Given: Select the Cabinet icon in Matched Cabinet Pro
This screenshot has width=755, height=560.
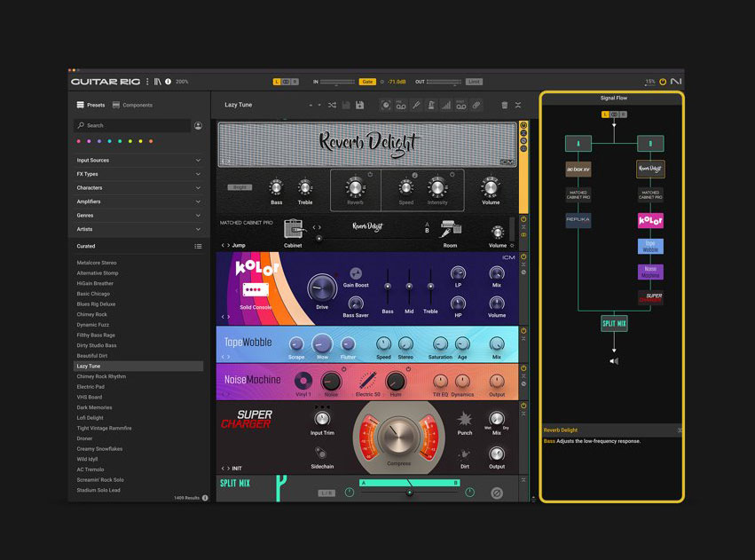Looking at the screenshot, I should click(x=294, y=229).
